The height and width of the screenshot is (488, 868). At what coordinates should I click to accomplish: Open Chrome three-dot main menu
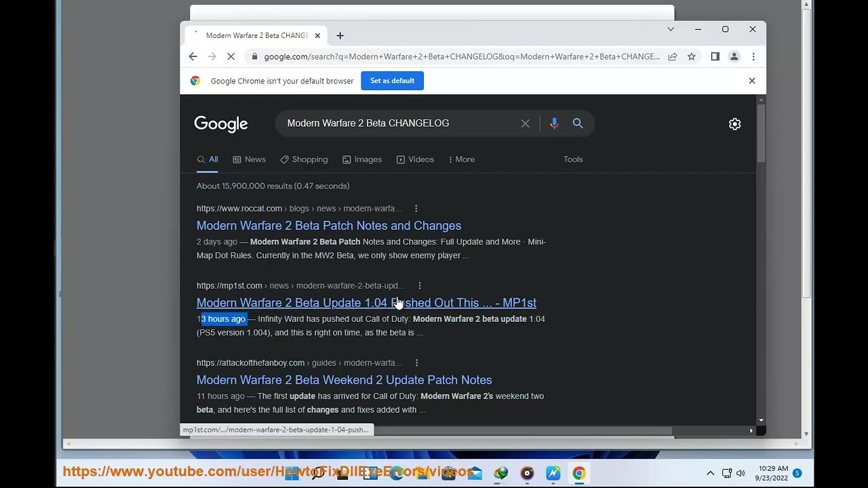[753, 57]
